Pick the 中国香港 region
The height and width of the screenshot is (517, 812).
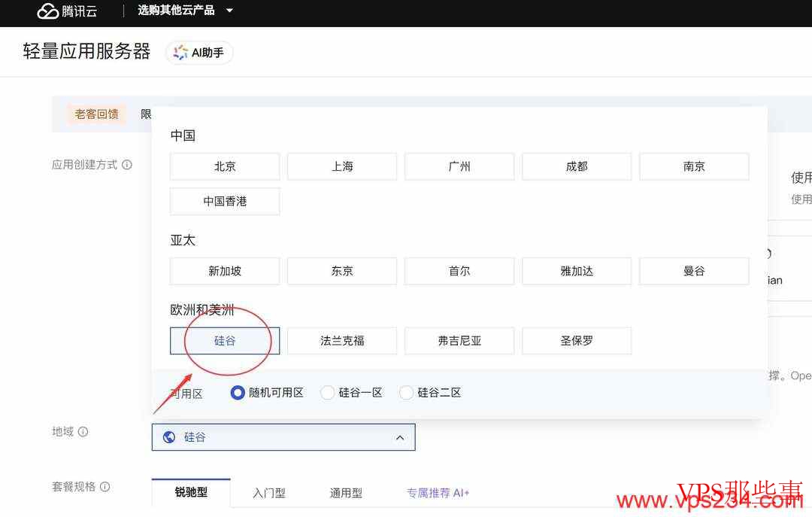[x=225, y=201]
